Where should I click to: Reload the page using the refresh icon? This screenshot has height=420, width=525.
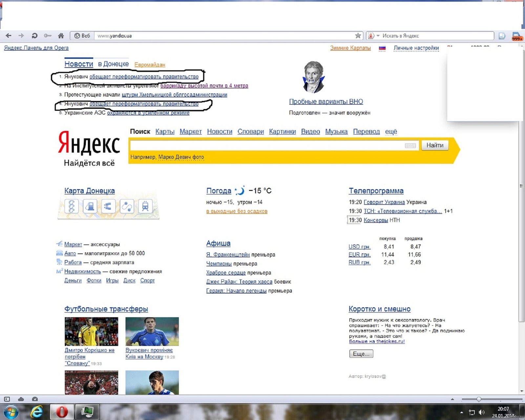point(34,36)
